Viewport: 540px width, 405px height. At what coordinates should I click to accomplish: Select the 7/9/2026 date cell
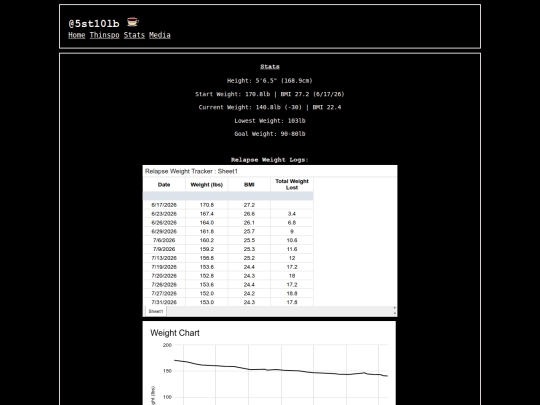coord(164,249)
